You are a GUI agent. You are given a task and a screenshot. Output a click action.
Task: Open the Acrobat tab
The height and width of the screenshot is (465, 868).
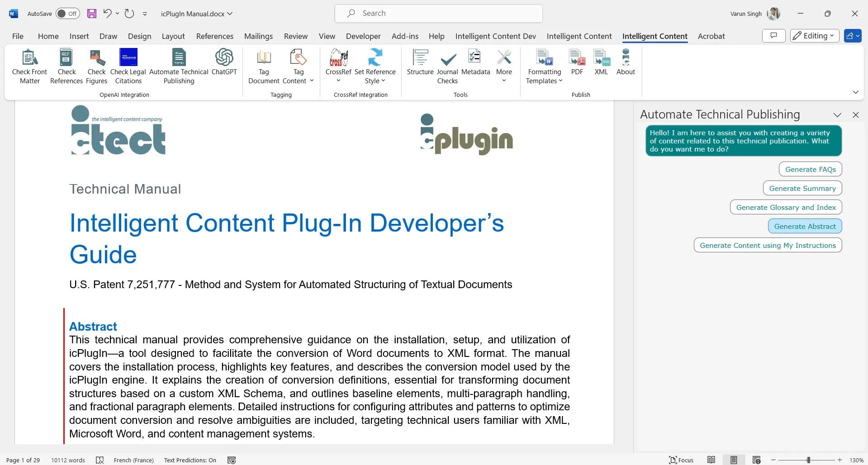pyautogui.click(x=711, y=36)
